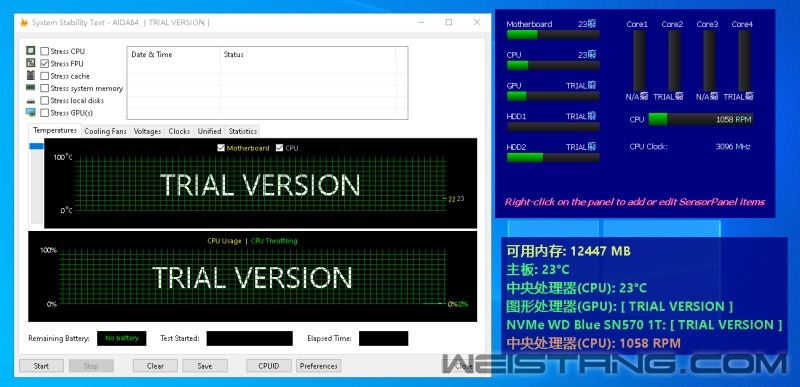Screen dimensions: 800x387
Task: Enable the Stress system memory checkbox
Action: 45,88
